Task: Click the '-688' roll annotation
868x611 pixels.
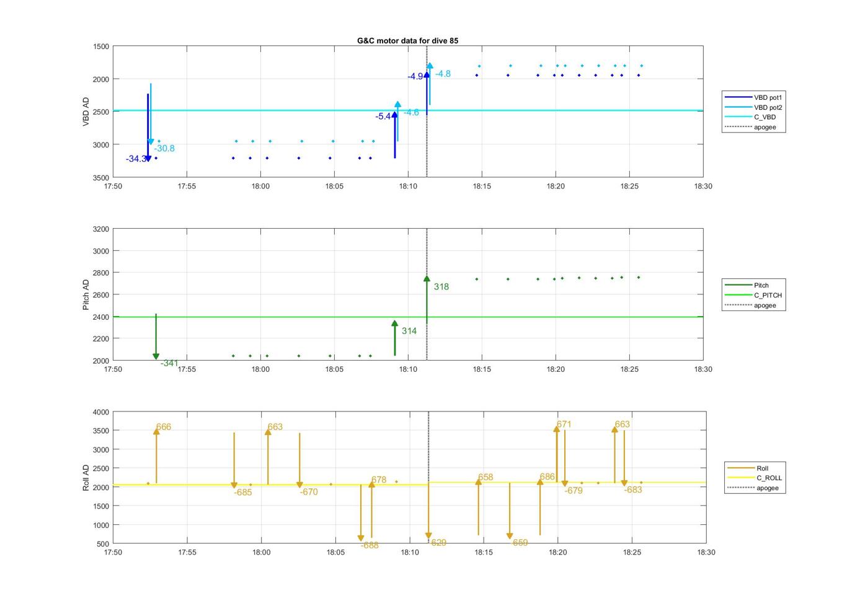Action: click(x=370, y=546)
